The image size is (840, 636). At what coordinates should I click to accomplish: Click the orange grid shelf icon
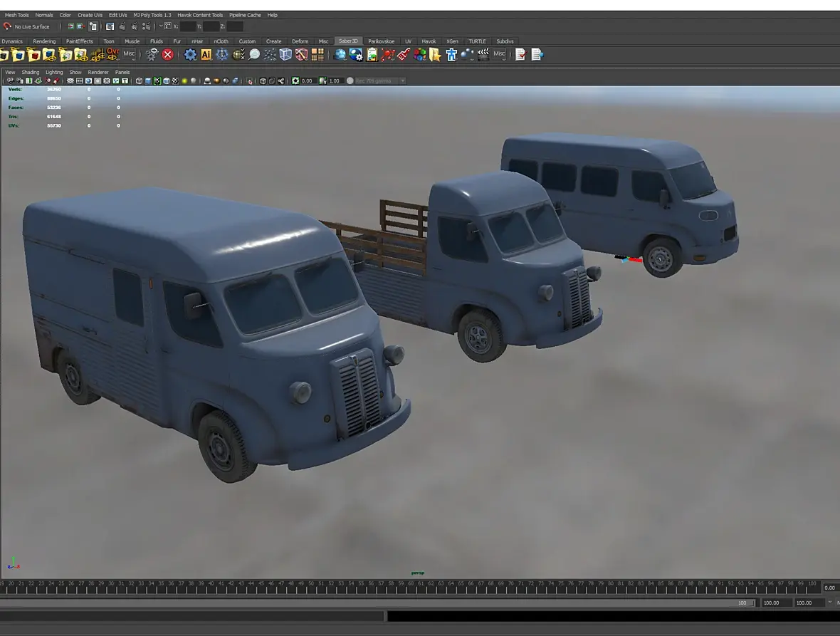pos(317,55)
